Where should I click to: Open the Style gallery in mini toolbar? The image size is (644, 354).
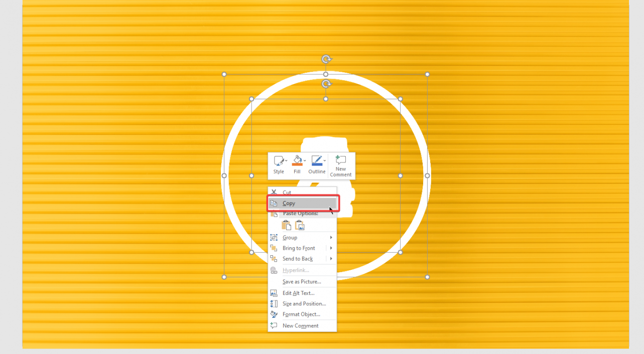[x=278, y=165]
